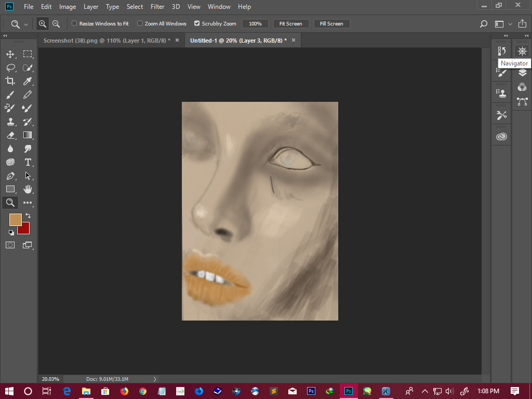
Task: Switch to Screenshot (38).png document tab
Action: (x=107, y=40)
